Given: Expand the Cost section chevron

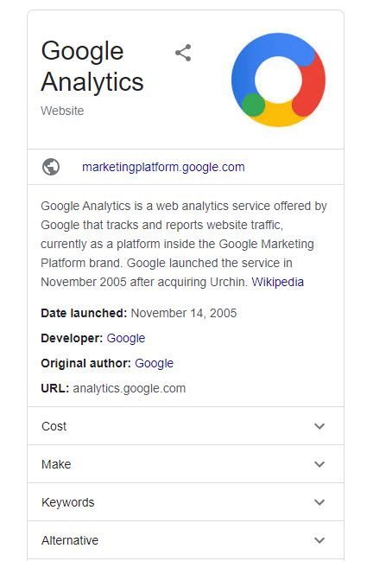Looking at the screenshot, I should (319, 426).
